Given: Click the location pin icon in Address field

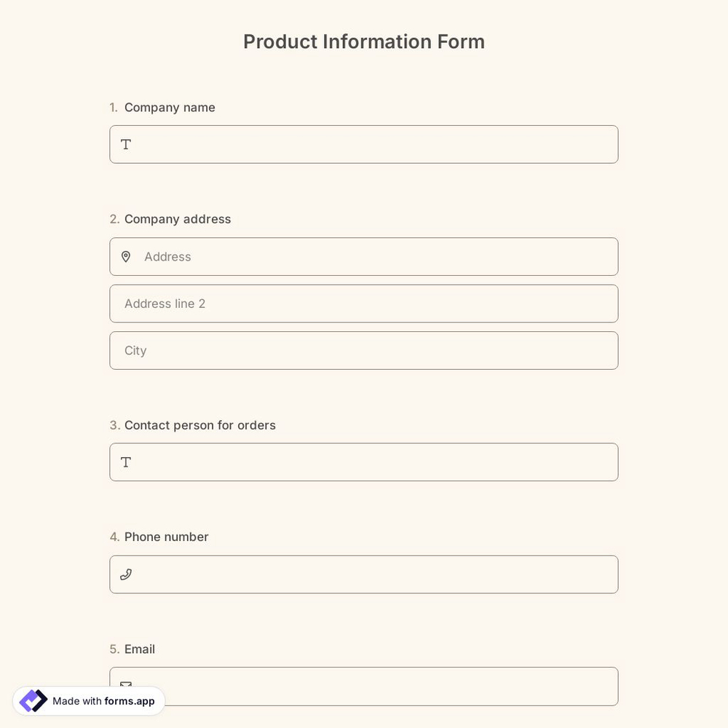Looking at the screenshot, I should click(126, 256).
